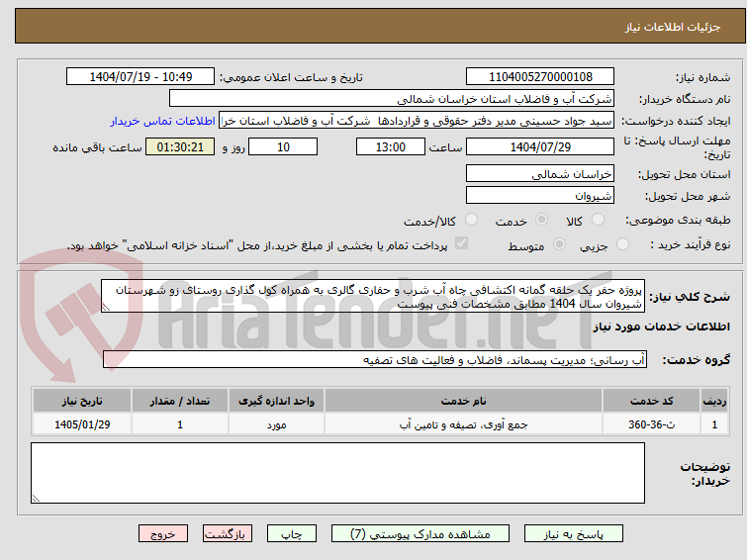Select the متوسط purchase type radio
The height and width of the screenshot is (560, 747).
[x=559, y=244]
